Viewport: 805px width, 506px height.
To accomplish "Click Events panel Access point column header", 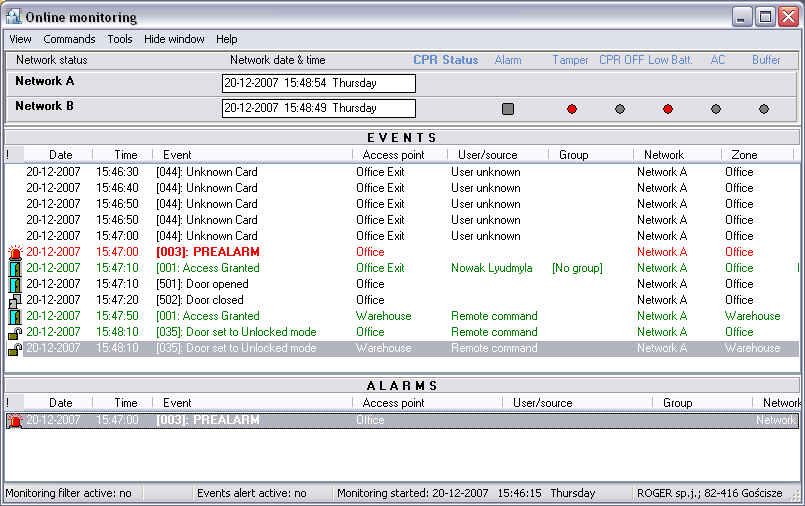I will click(393, 155).
